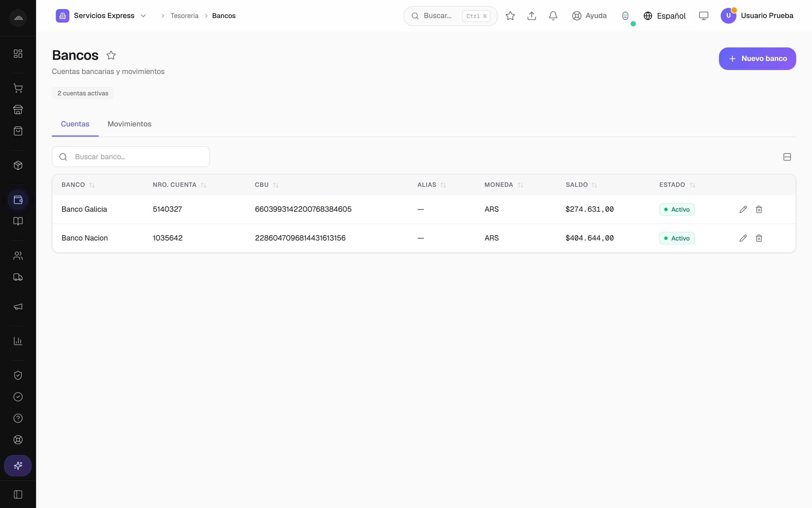Click CBU 2286047096814431613156

pos(300,238)
